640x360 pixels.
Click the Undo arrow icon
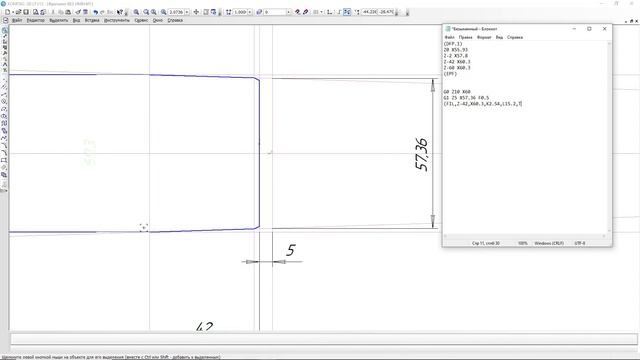pos(96,12)
